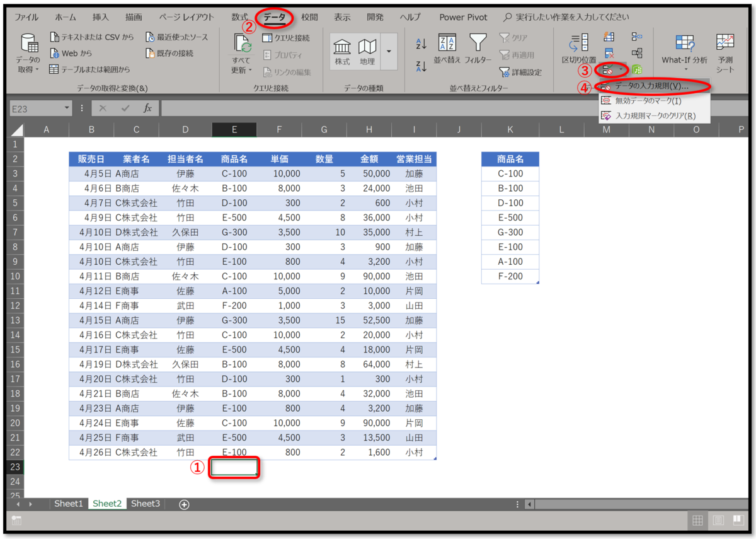The image size is (756, 539).
Task: Open 既存の接続 (existing connections)
Action: pyautogui.click(x=169, y=54)
